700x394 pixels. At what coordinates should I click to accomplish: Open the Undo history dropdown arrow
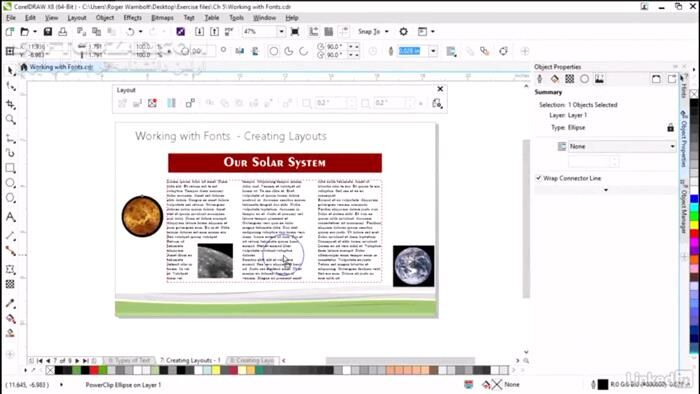coord(140,32)
